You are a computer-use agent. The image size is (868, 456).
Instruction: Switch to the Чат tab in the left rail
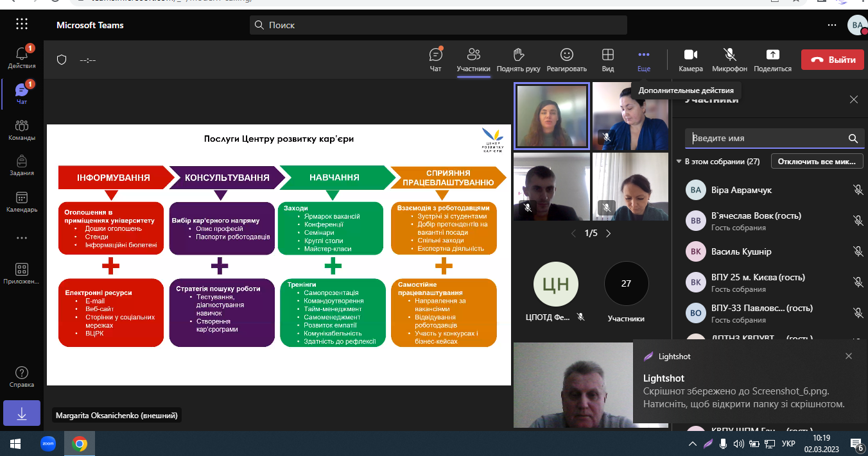[x=22, y=94]
